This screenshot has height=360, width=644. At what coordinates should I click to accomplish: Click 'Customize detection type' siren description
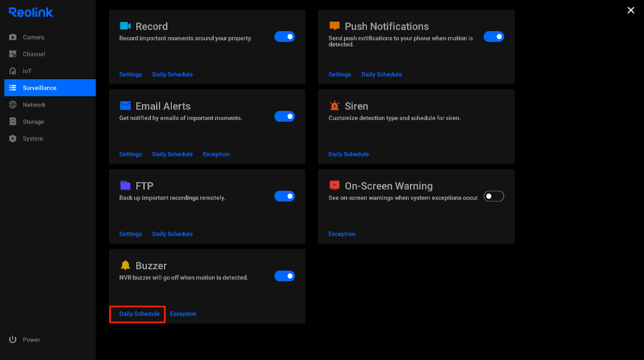point(394,118)
